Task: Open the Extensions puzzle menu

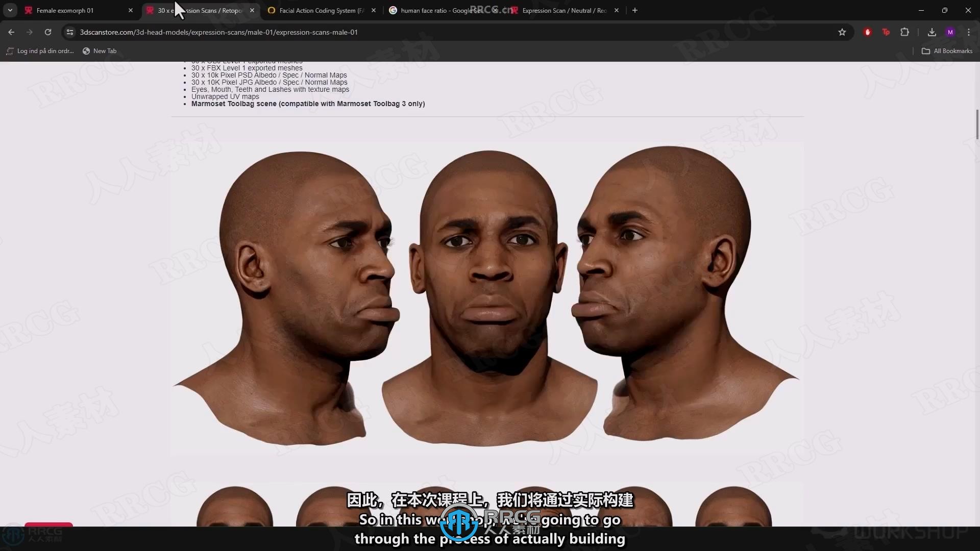Action: [904, 32]
